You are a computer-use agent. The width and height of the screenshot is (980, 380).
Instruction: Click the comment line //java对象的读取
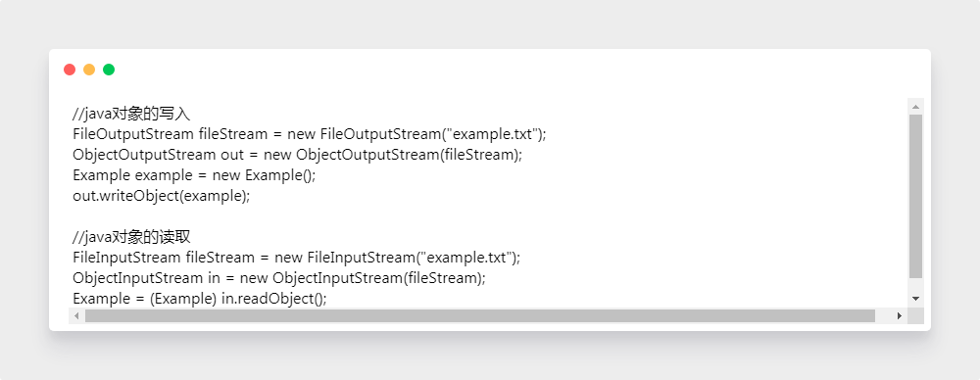[131, 237]
